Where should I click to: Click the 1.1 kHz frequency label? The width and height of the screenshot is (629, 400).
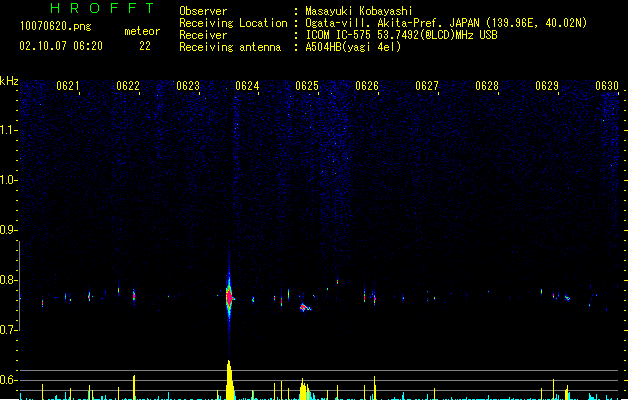8,130
